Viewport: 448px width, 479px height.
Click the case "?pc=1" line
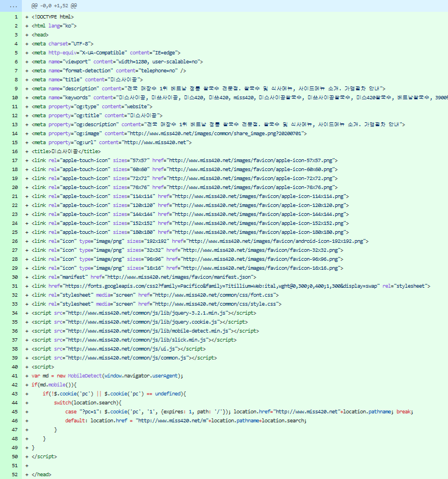coord(239,412)
